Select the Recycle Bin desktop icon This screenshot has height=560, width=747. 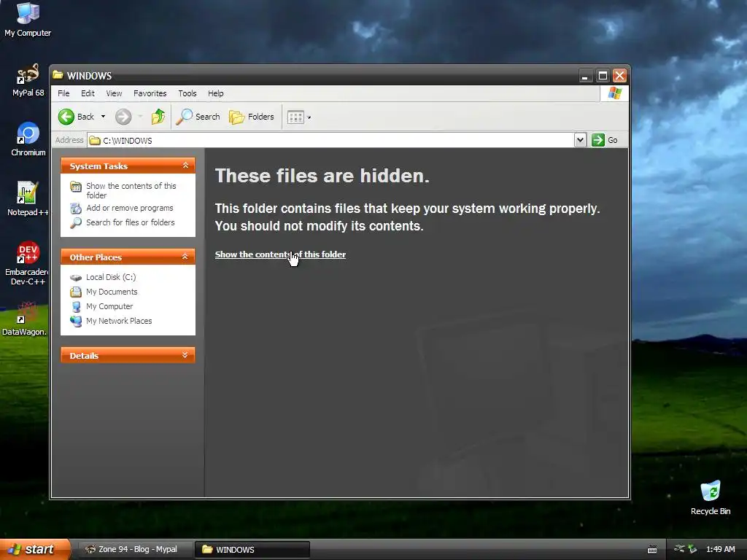click(711, 497)
